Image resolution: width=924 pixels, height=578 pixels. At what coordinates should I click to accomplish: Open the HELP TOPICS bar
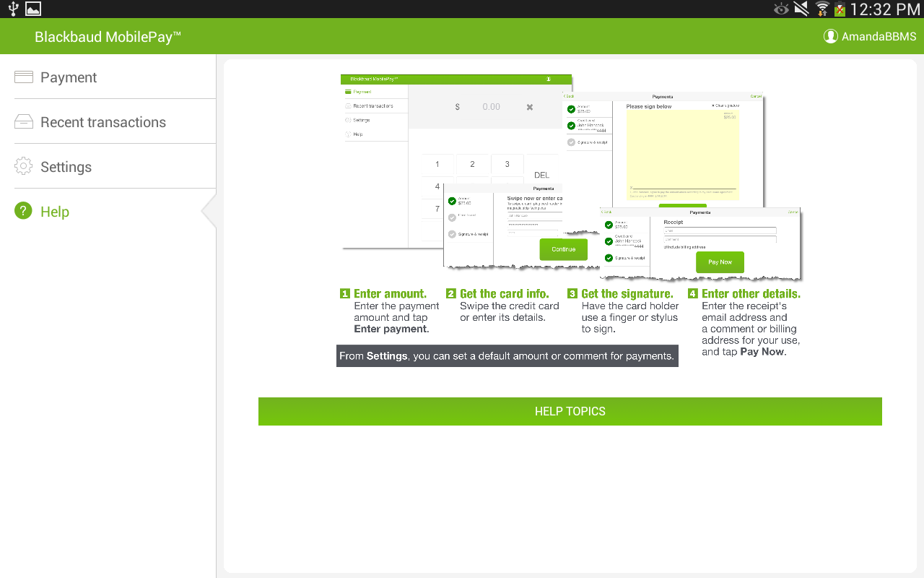(570, 411)
